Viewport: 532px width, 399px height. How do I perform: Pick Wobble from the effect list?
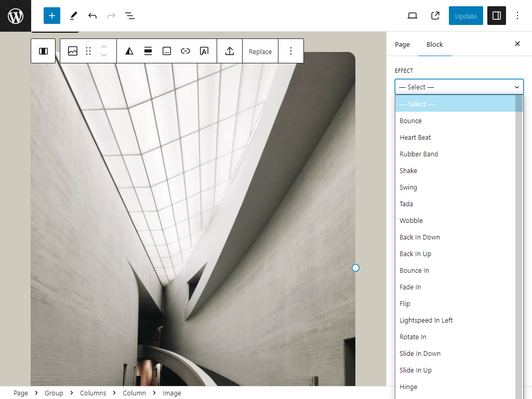coord(455,220)
